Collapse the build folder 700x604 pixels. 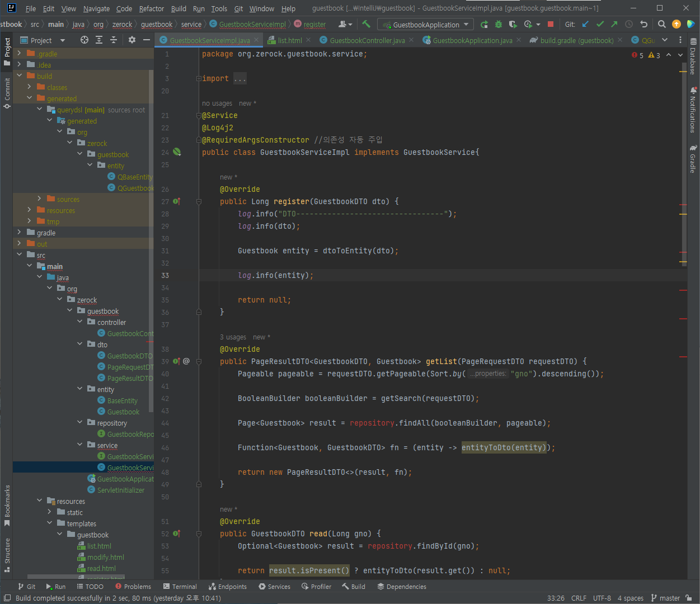point(19,75)
